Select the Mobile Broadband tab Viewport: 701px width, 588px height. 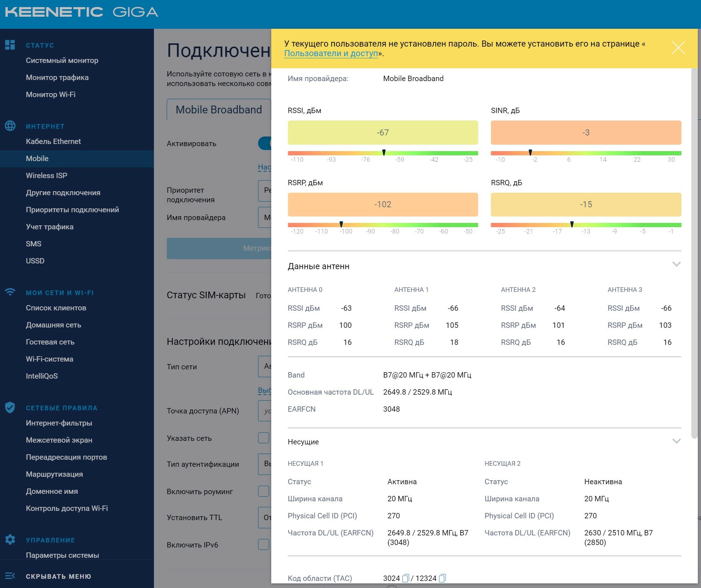point(219,110)
